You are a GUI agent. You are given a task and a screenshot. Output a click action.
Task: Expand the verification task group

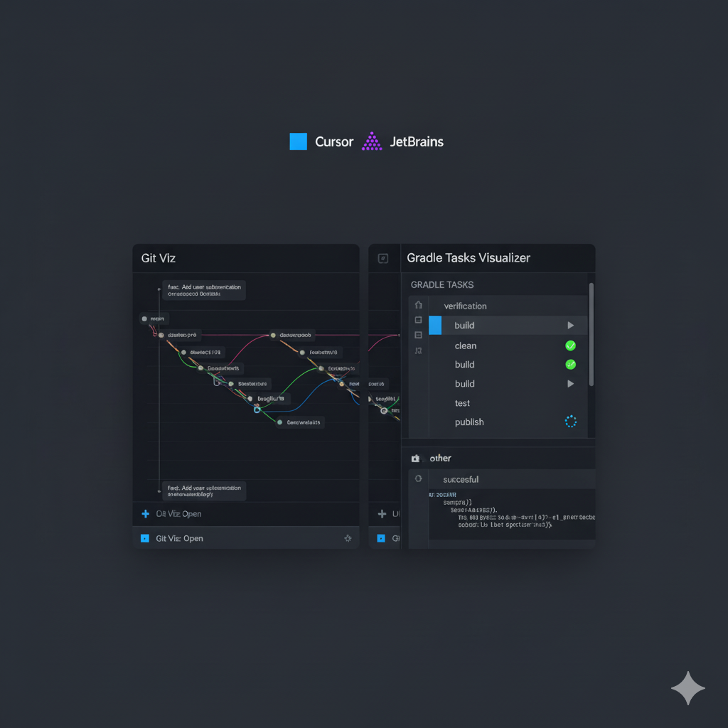465,306
